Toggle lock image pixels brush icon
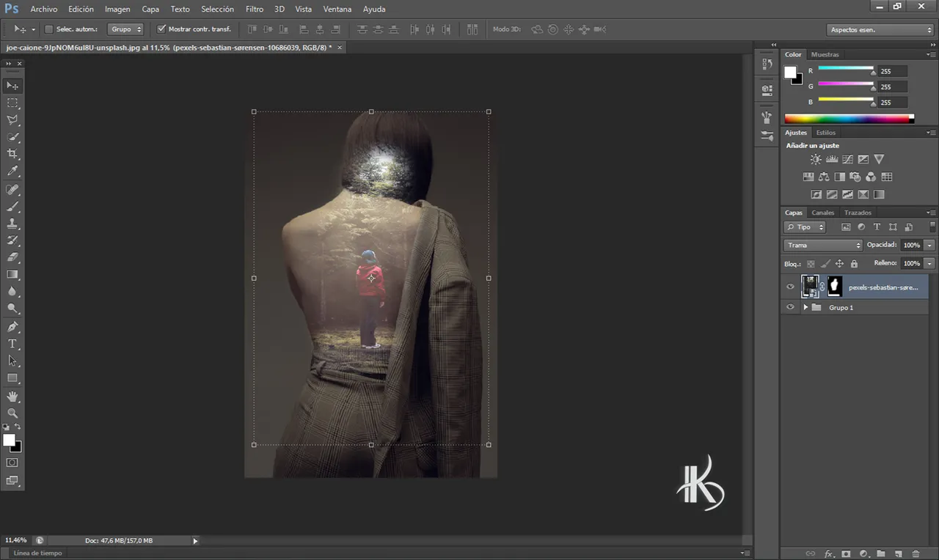Screen dimensions: 939x560 (x=825, y=264)
